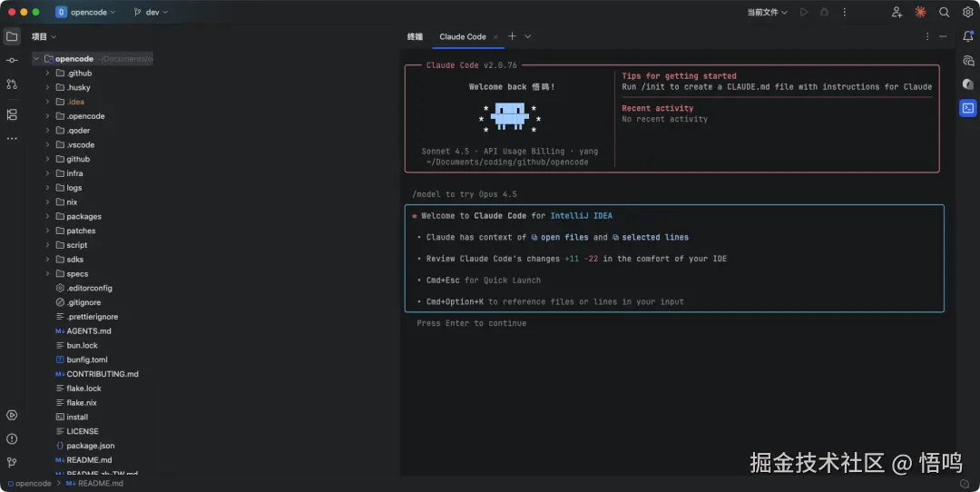Select the logs folder

coord(74,188)
